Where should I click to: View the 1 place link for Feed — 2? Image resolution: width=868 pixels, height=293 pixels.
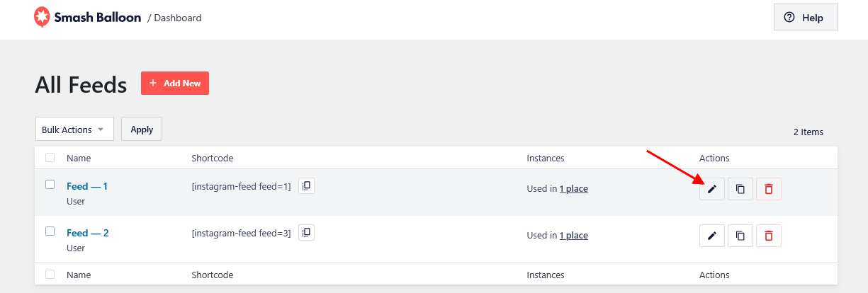click(574, 236)
